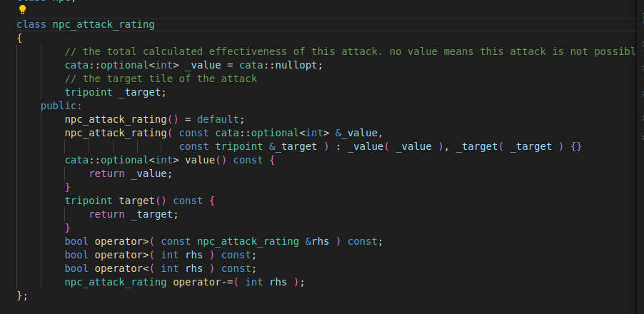Click the 'tripoint _target;' member declaration
Screen dimensions: 644x314
[116, 92]
